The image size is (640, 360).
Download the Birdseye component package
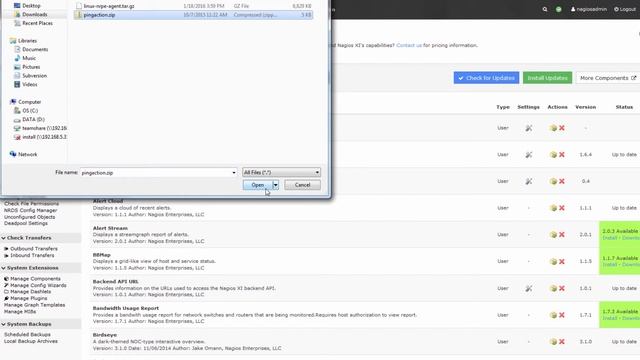tap(553, 342)
